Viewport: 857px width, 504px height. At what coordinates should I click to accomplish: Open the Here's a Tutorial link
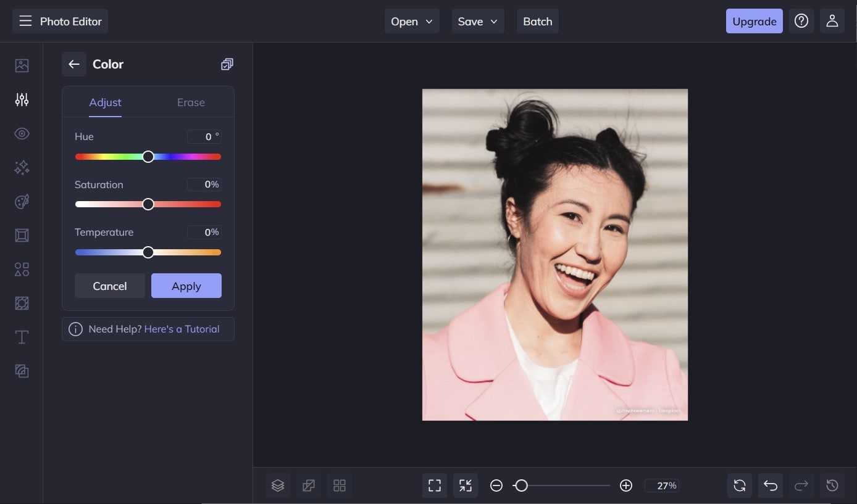point(182,329)
